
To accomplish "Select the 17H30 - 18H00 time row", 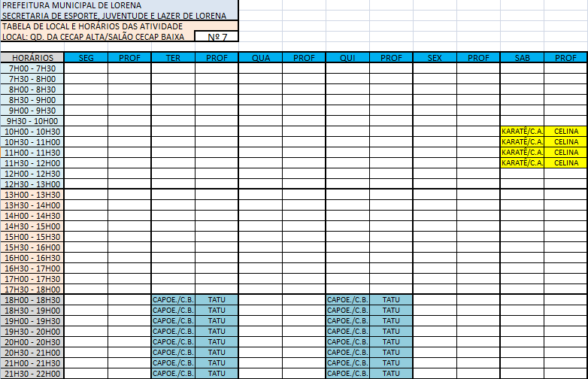I will tap(32, 289).
